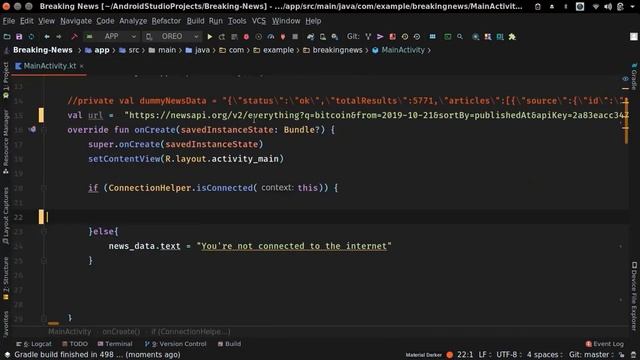Open the Navigate menu
The width and height of the screenshot is (640, 360).
click(x=76, y=21)
